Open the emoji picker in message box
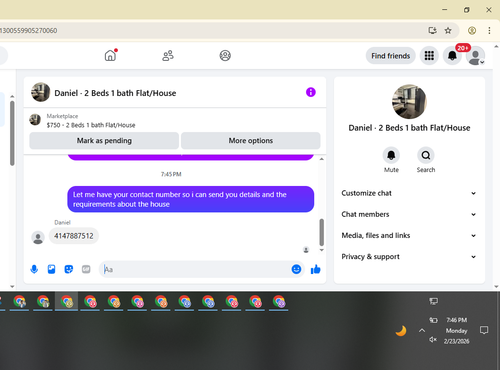Image resolution: width=500 pixels, height=370 pixels. 296,269
